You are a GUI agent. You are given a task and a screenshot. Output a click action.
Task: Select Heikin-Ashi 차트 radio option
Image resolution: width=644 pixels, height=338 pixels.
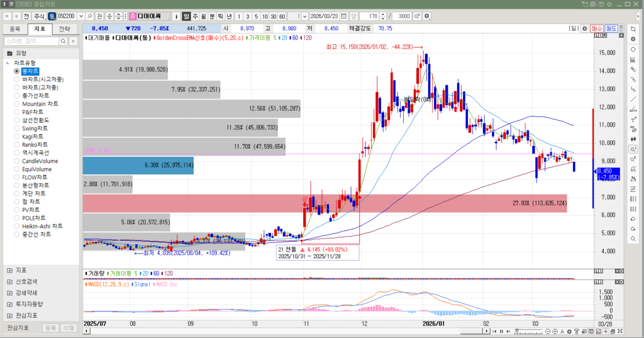[x=17, y=226]
